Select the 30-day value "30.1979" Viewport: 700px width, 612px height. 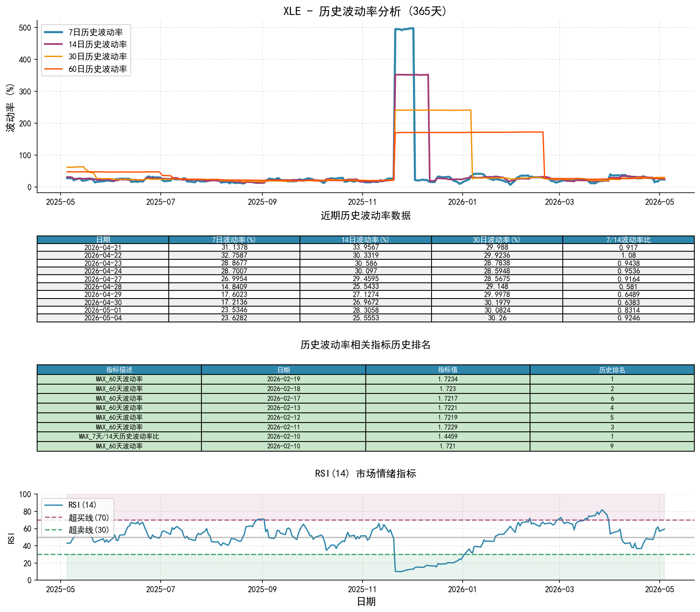coord(497,303)
